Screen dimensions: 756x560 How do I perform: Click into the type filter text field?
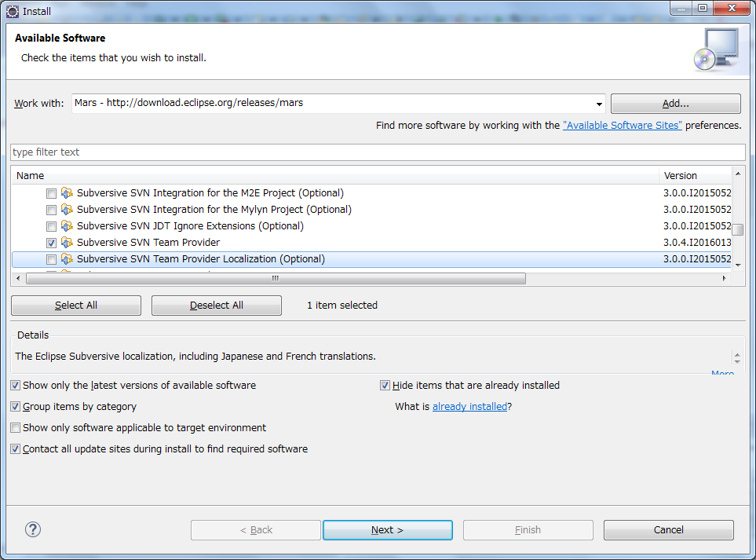(x=378, y=152)
